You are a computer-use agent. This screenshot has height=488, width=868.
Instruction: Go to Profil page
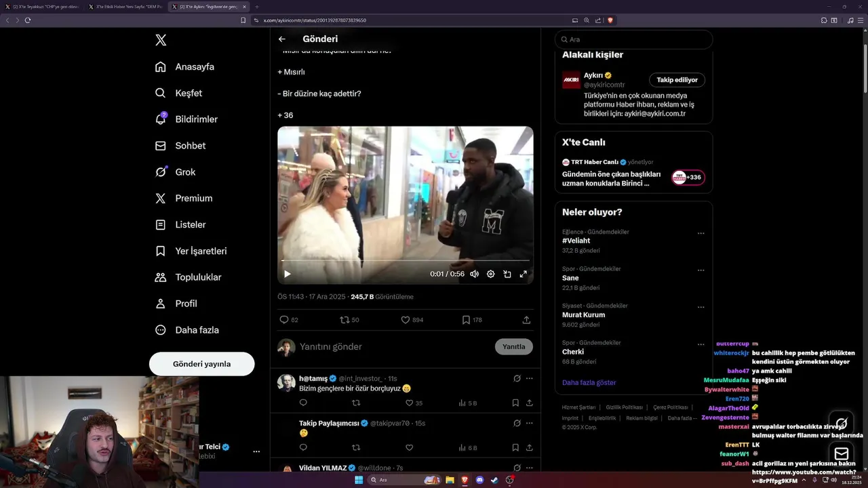click(176, 304)
